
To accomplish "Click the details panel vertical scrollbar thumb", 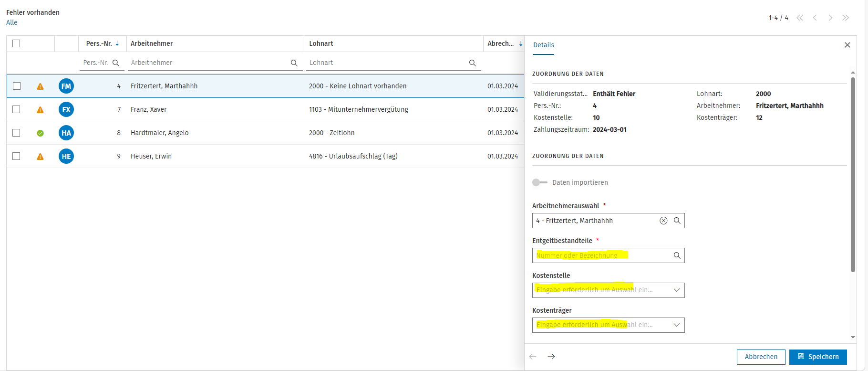I will (853, 175).
